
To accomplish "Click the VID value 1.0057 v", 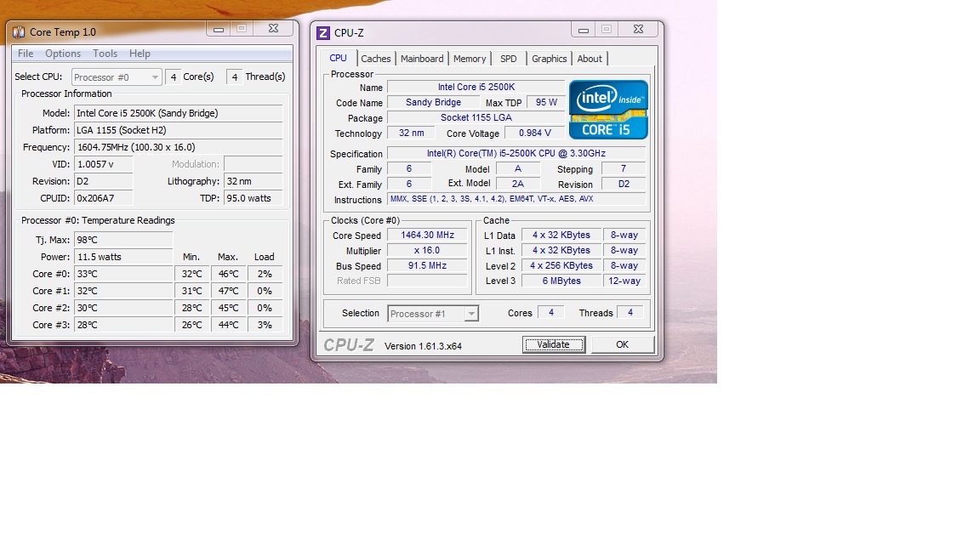I will coord(103,163).
